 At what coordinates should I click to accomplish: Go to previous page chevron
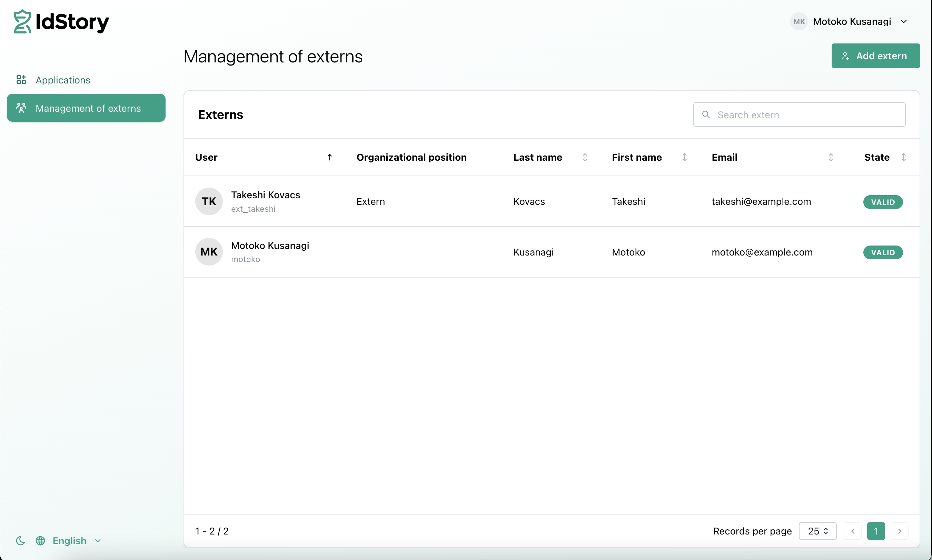tap(852, 531)
